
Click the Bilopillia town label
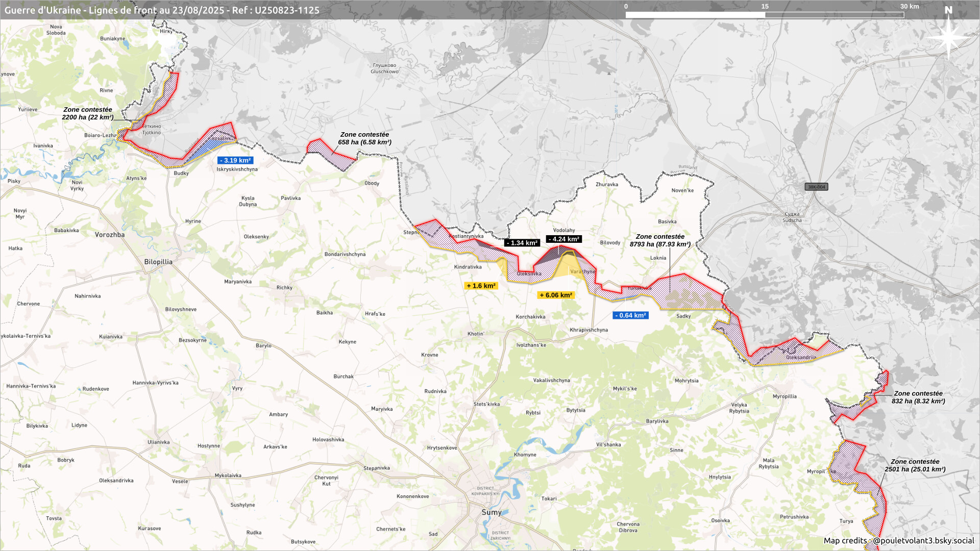tap(158, 262)
